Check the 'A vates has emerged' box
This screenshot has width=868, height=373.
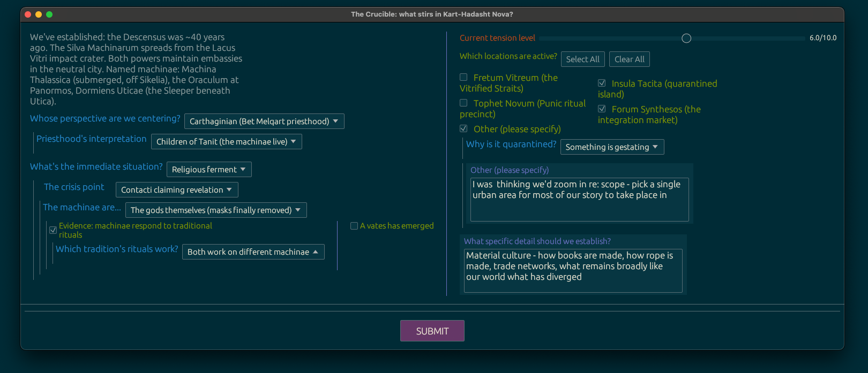(x=354, y=226)
